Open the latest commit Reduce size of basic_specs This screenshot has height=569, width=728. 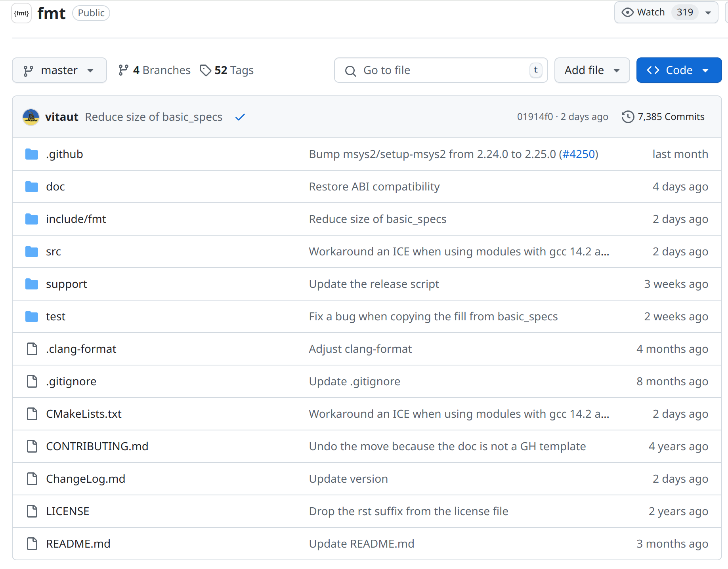click(x=154, y=117)
